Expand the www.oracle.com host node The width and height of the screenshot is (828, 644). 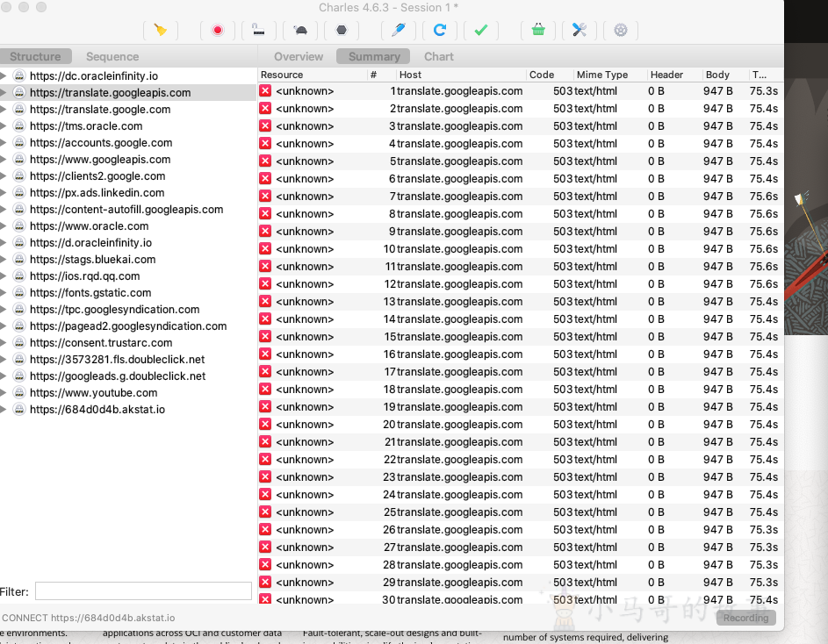pos(4,226)
